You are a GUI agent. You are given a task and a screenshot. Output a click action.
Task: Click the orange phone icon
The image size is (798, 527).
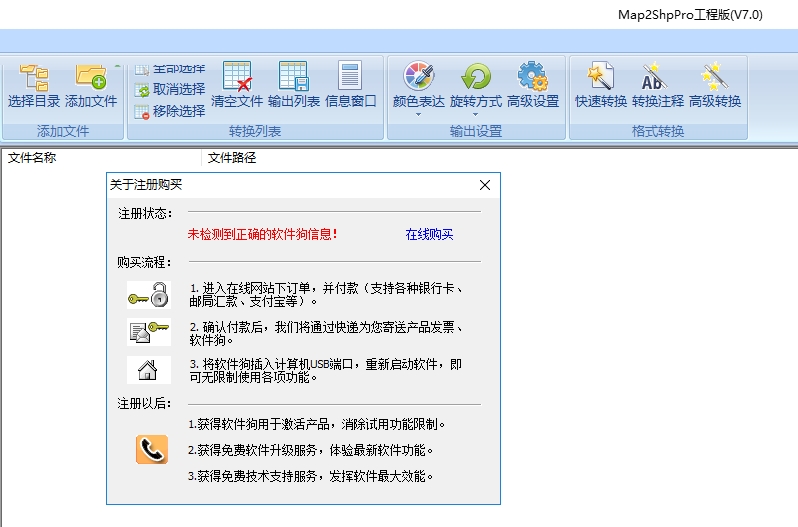(x=152, y=450)
